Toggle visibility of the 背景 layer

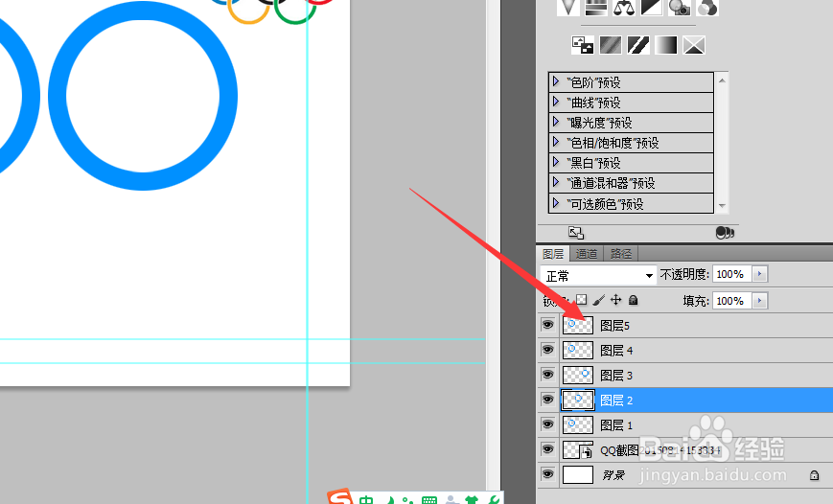[547, 473]
